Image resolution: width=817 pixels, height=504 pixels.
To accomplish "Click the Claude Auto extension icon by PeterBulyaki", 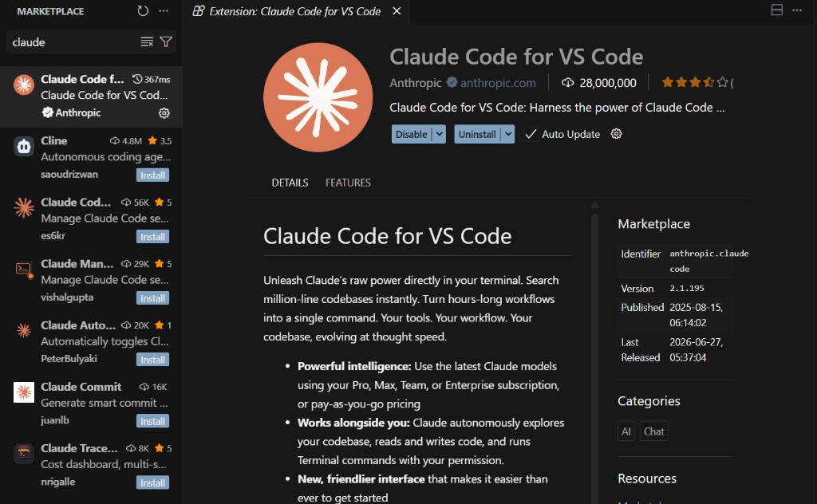I will (23, 331).
